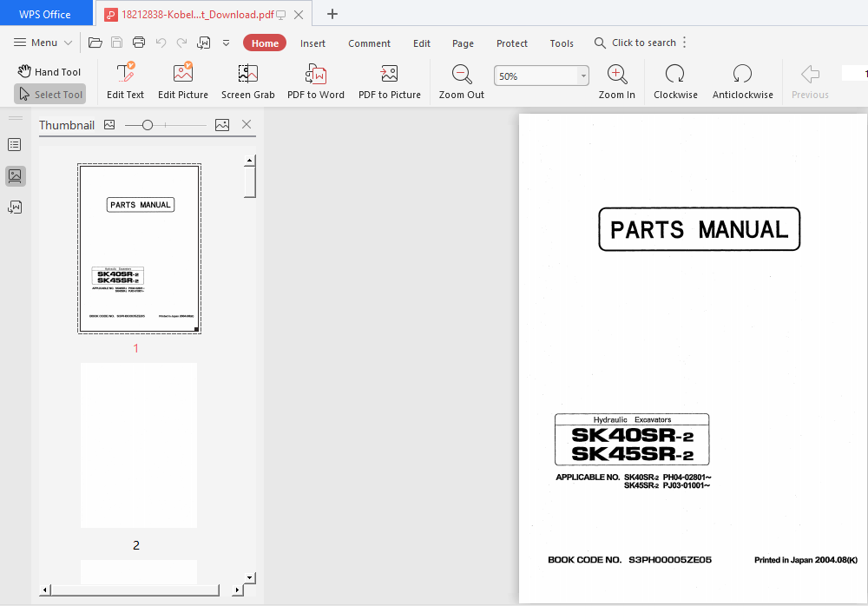
Task: Click thumbnail horizontal scroll left arrow
Action: point(45,590)
